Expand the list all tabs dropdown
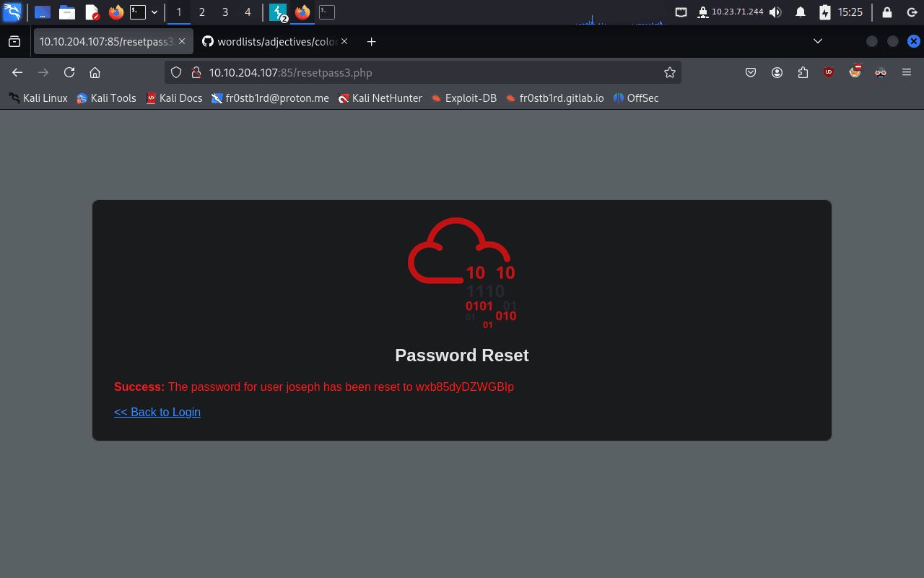This screenshot has width=924, height=578. pyautogui.click(x=818, y=41)
